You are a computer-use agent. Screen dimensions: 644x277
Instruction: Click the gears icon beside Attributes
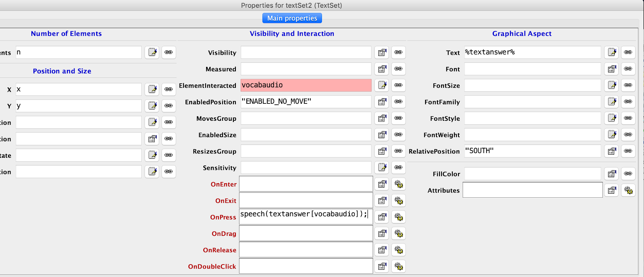[628, 190]
